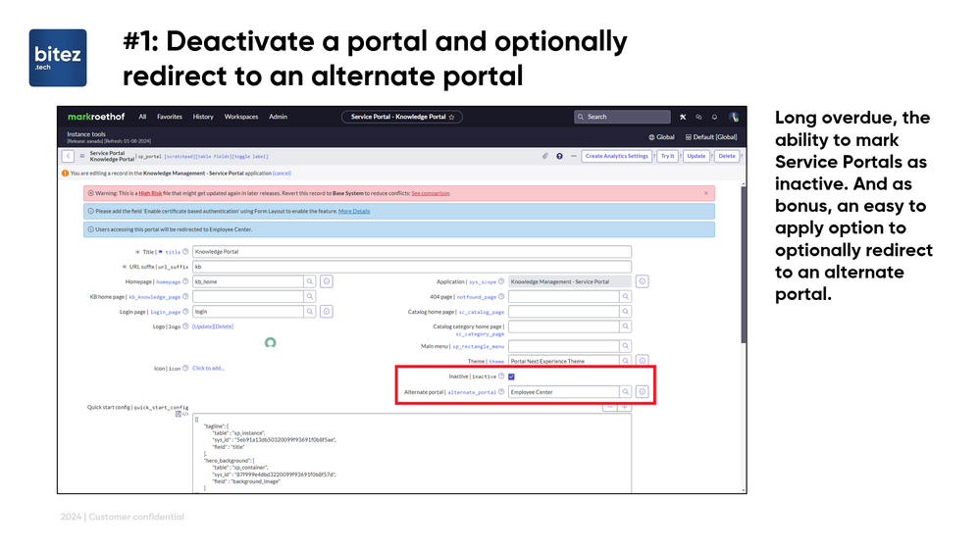The width and height of the screenshot is (980, 551).
Task: Open the Global application scope picker
Action: click(x=661, y=137)
